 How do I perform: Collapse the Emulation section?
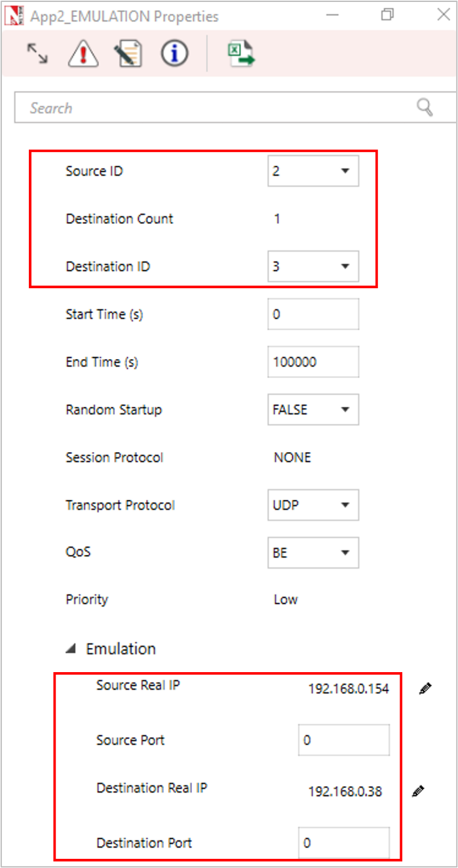[70, 649]
